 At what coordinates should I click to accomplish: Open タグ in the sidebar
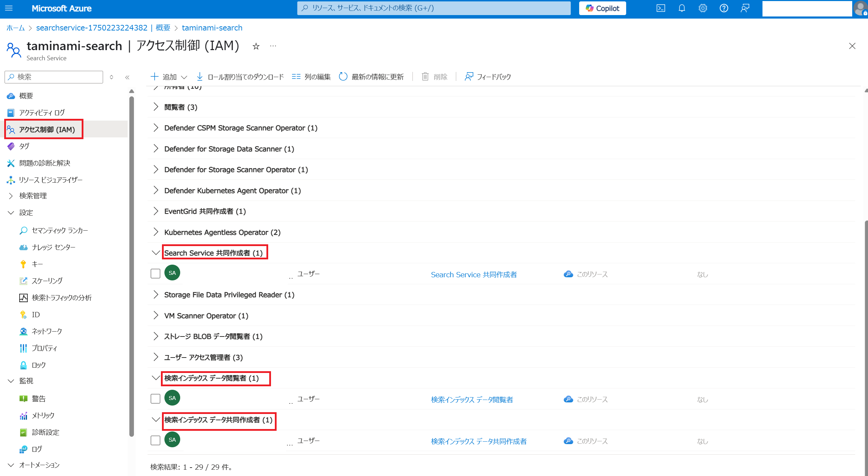pyautogui.click(x=24, y=146)
